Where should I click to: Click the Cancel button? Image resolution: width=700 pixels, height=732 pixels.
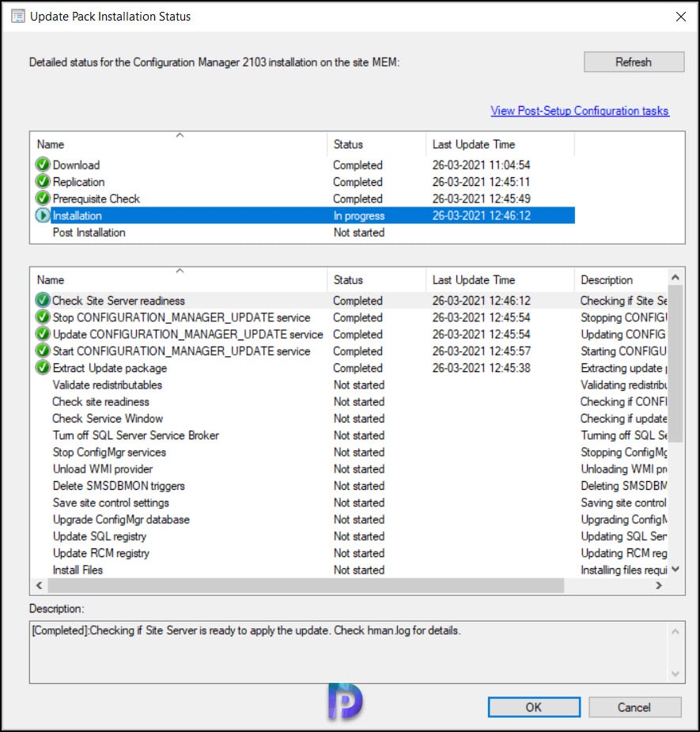pyautogui.click(x=634, y=707)
